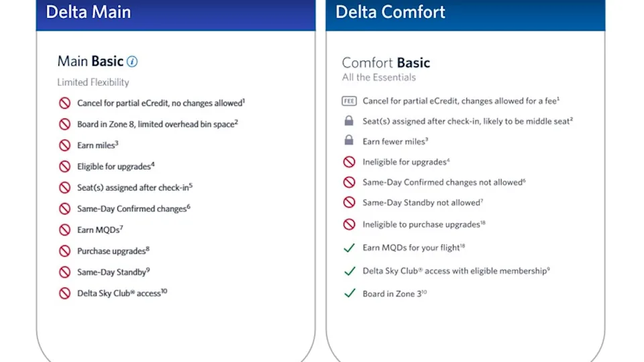Click the lock icon beside Earn fewer miles
The height and width of the screenshot is (362, 644).
(x=349, y=141)
